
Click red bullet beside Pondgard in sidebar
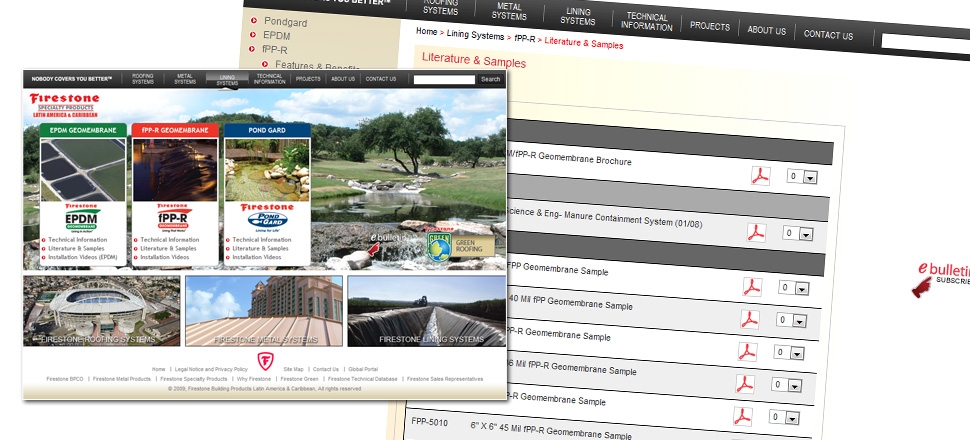pos(254,20)
